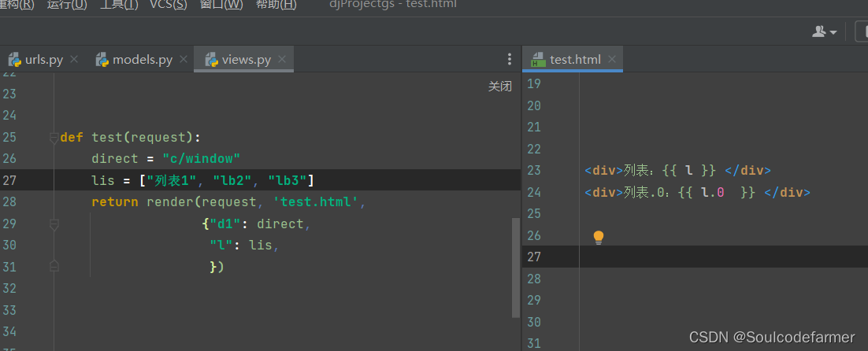Screen dimensions: 868x351
Task: Open the VCS menu
Action: click(169, 5)
